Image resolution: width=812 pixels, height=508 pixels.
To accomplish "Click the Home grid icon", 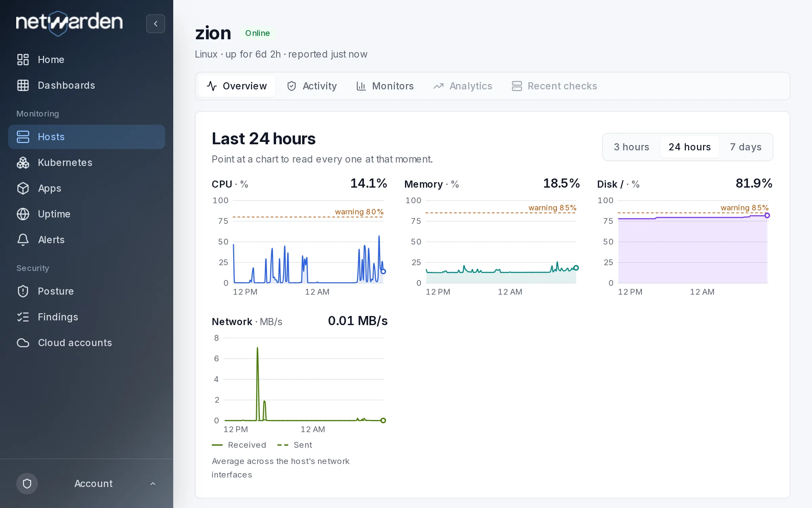I will pyautogui.click(x=23, y=60).
